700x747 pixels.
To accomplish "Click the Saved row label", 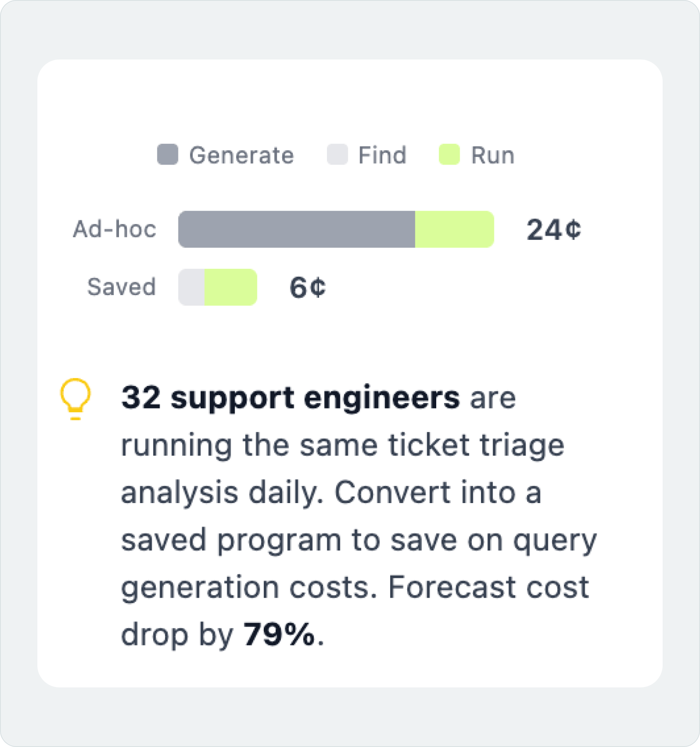I will tap(121, 287).
